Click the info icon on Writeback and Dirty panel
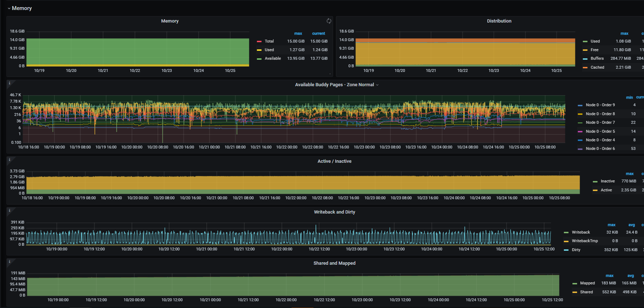Viewport: 644px width, 308px height. 10,210
